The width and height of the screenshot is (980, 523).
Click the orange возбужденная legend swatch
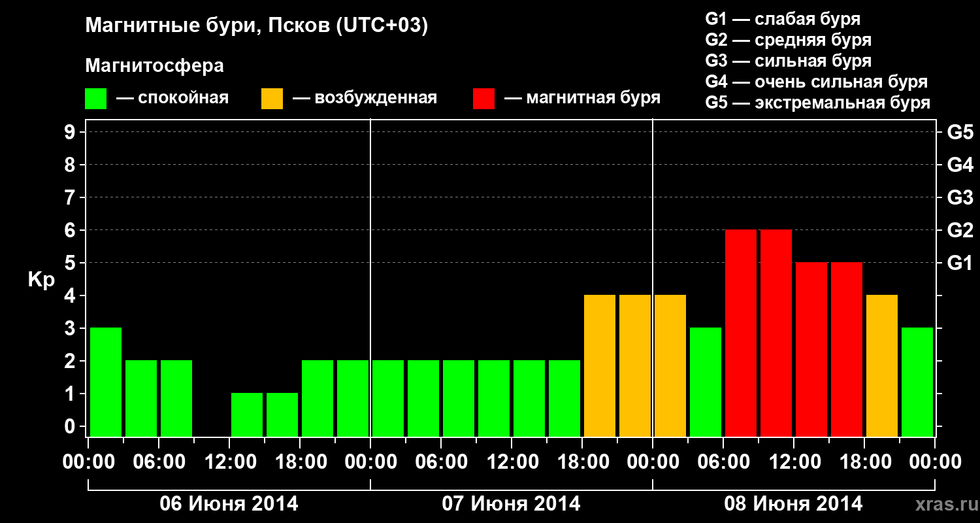point(272,99)
